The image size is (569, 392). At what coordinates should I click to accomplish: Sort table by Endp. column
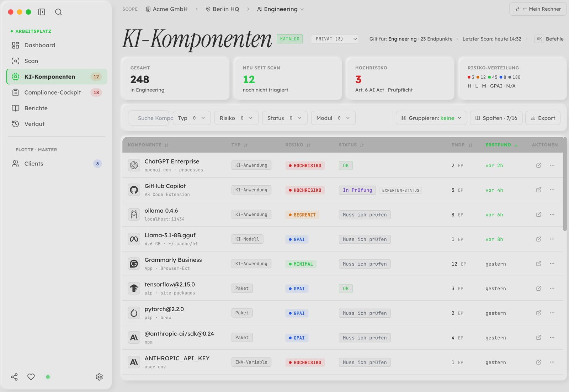[x=462, y=145]
